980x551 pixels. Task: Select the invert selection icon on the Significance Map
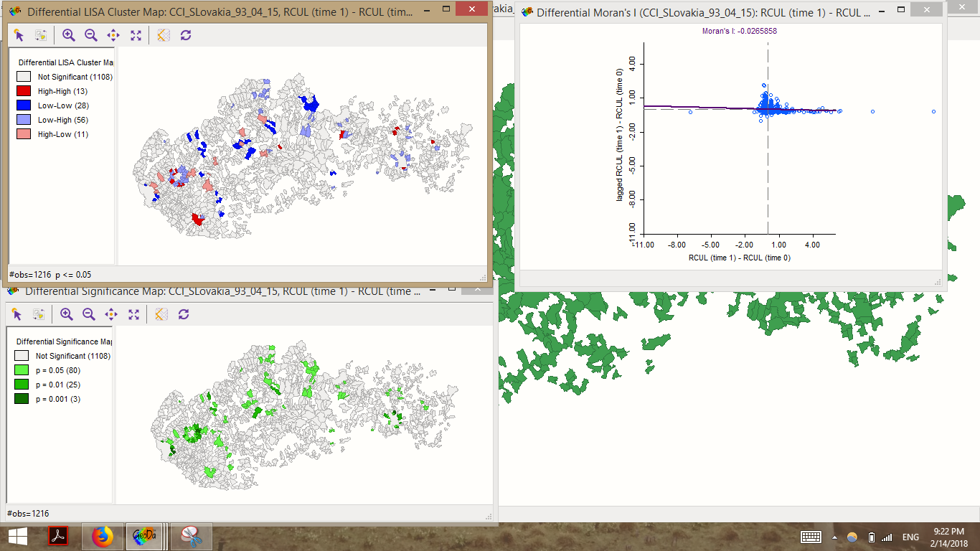pos(41,314)
